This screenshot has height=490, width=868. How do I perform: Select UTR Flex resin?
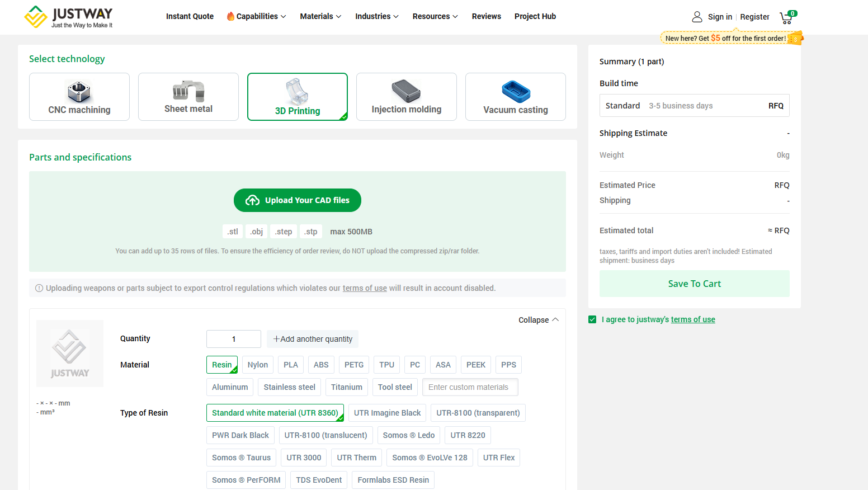tap(499, 458)
